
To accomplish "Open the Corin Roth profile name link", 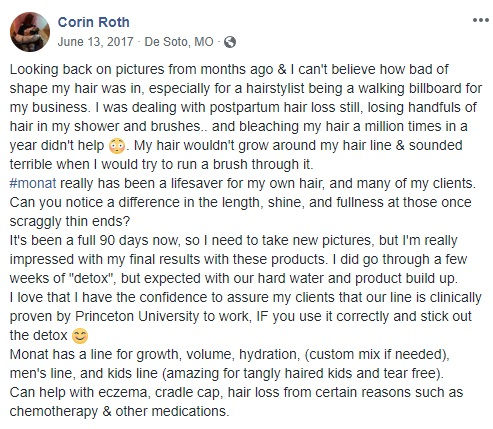I will pos(93,22).
